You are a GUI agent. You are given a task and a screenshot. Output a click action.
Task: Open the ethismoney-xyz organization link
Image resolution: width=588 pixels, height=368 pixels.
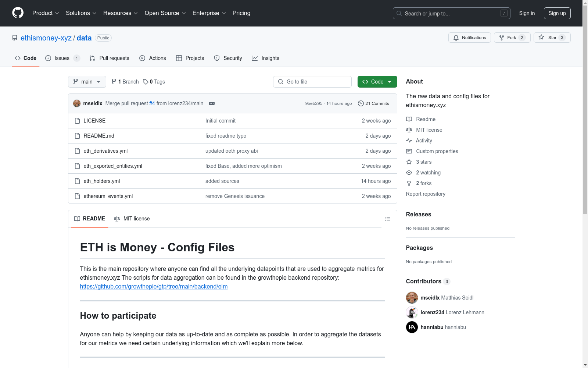pyautogui.click(x=46, y=38)
